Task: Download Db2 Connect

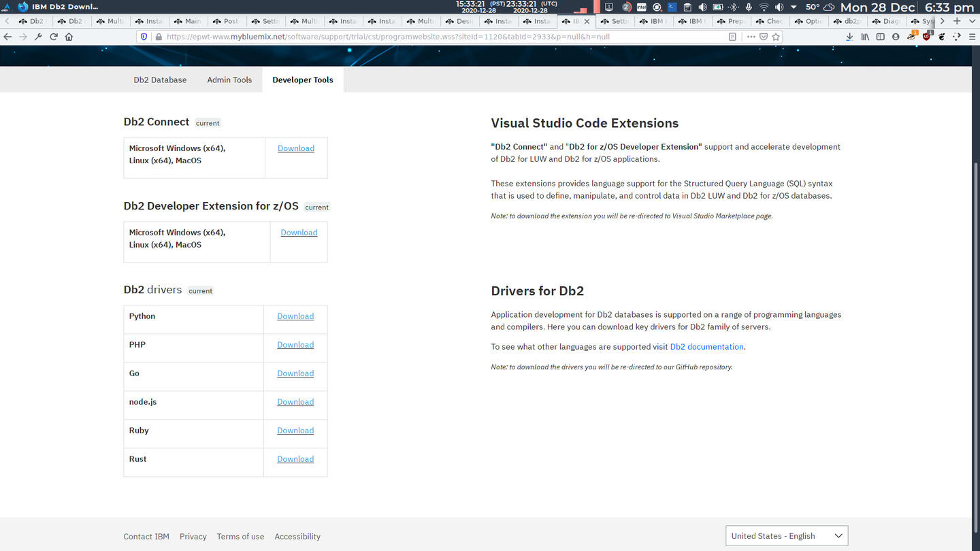Action: (x=296, y=148)
